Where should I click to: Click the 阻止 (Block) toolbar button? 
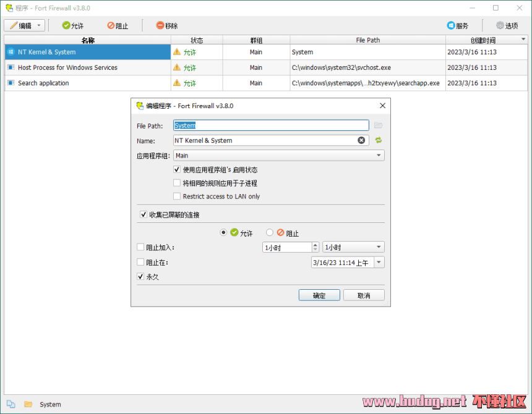[x=118, y=25]
